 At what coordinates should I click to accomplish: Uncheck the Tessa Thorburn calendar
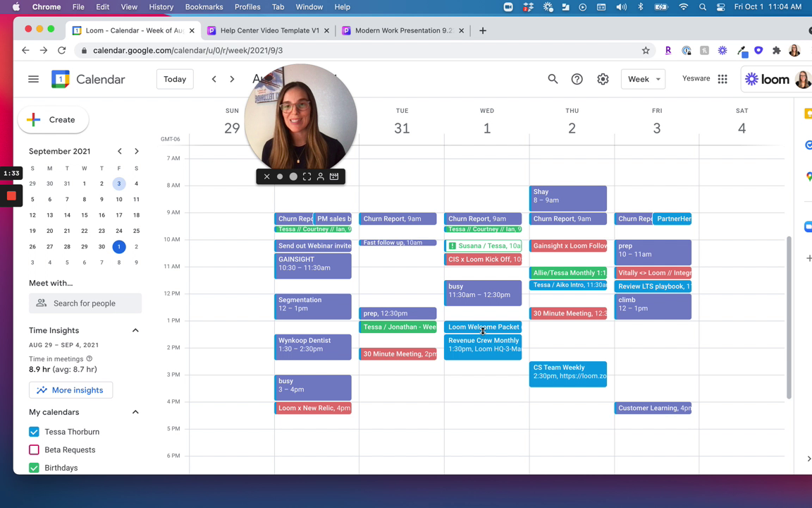(34, 431)
